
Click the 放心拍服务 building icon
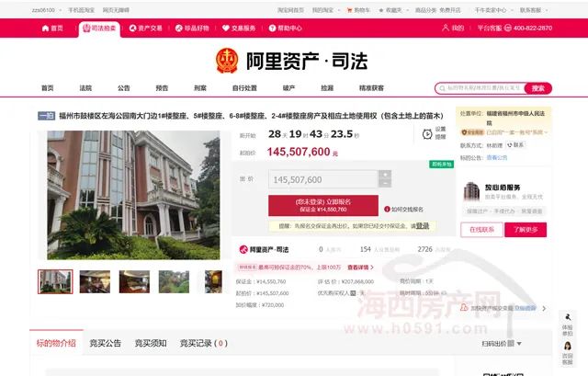(471, 191)
